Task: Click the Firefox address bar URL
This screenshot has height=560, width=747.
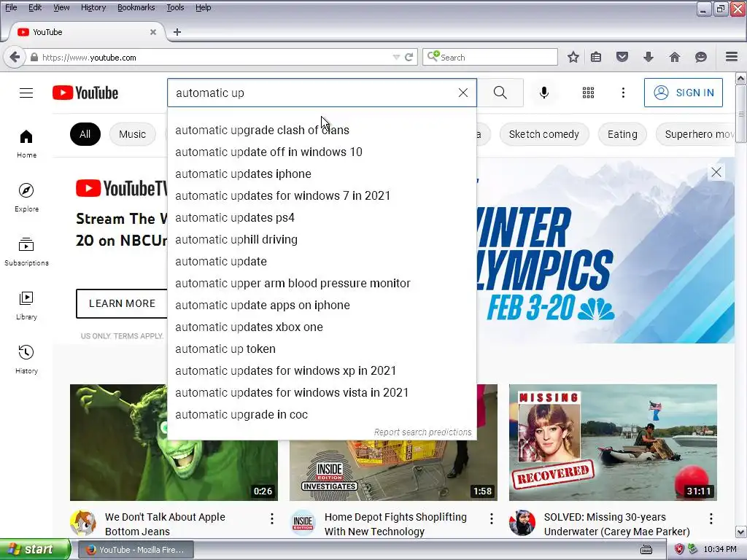Action: [x=214, y=58]
